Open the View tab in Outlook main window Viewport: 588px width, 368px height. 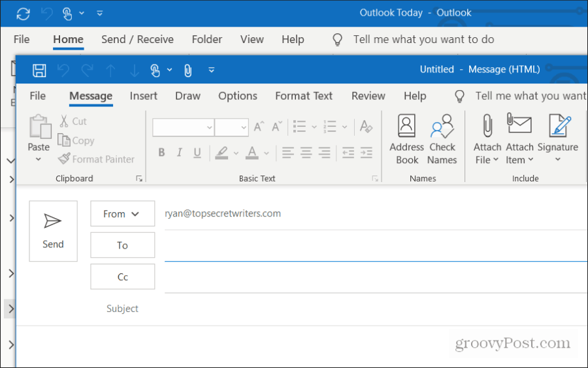pos(252,39)
